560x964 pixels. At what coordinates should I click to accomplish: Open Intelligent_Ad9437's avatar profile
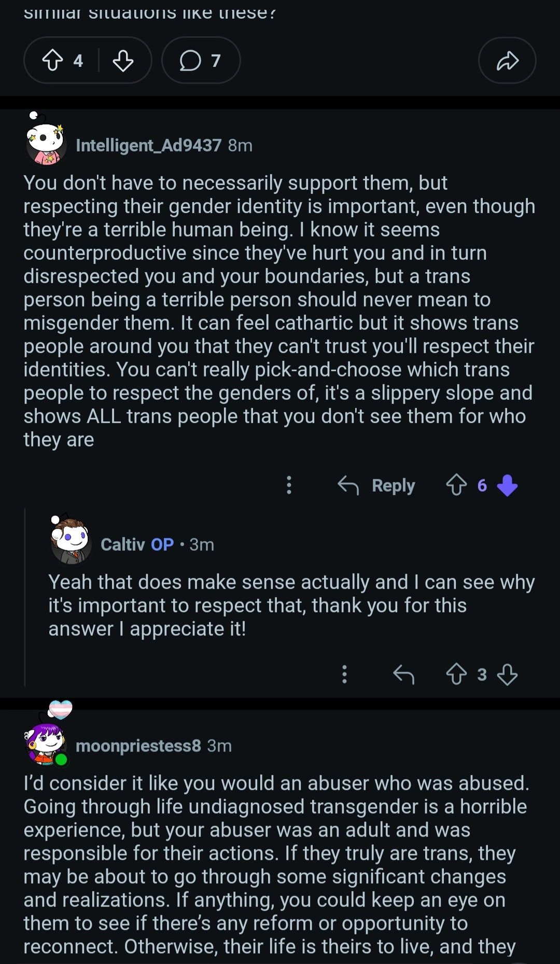(x=46, y=142)
